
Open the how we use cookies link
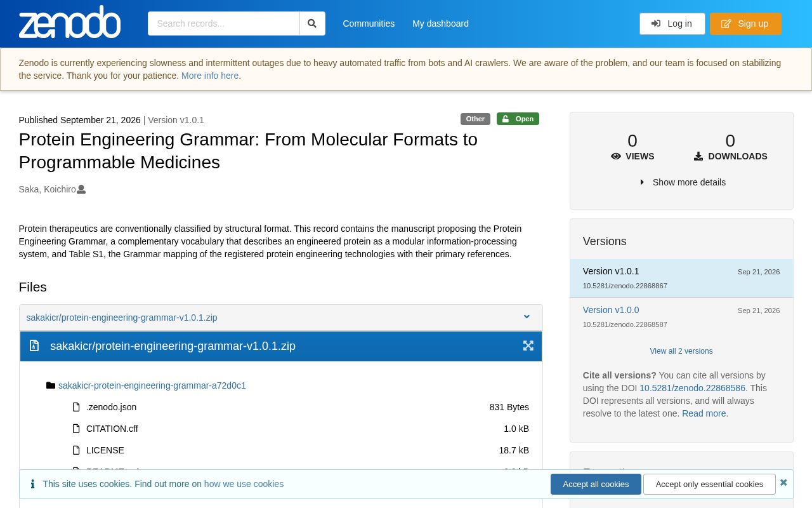click(244, 484)
